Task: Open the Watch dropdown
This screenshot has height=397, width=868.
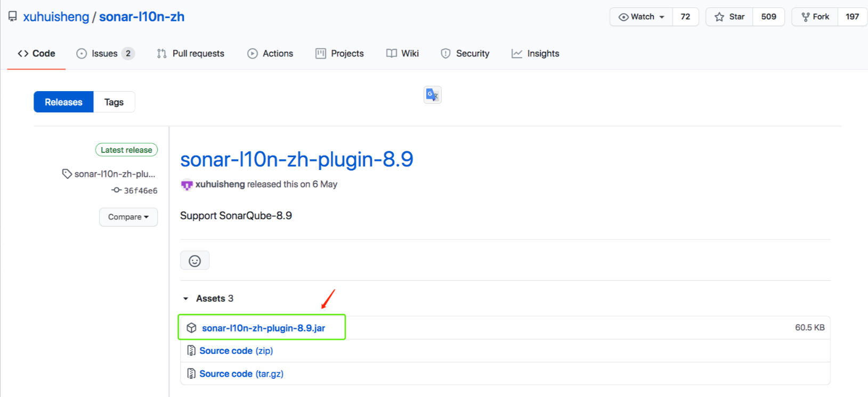Action: [x=642, y=17]
